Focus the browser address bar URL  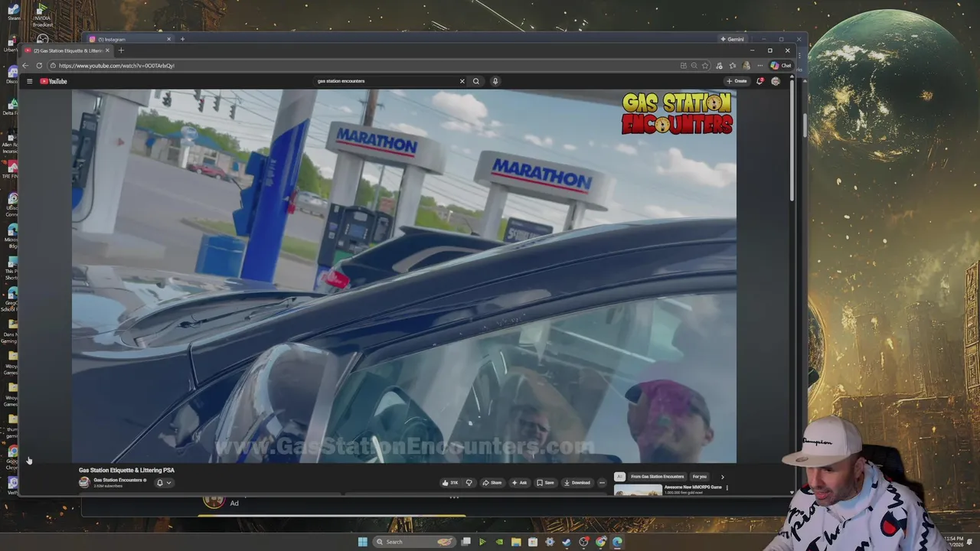(x=116, y=66)
